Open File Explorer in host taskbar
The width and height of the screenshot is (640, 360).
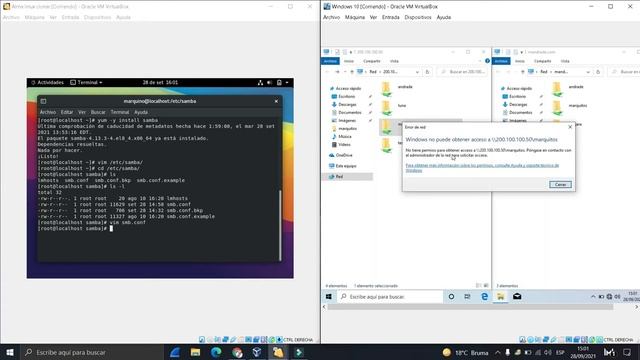tap(196, 352)
